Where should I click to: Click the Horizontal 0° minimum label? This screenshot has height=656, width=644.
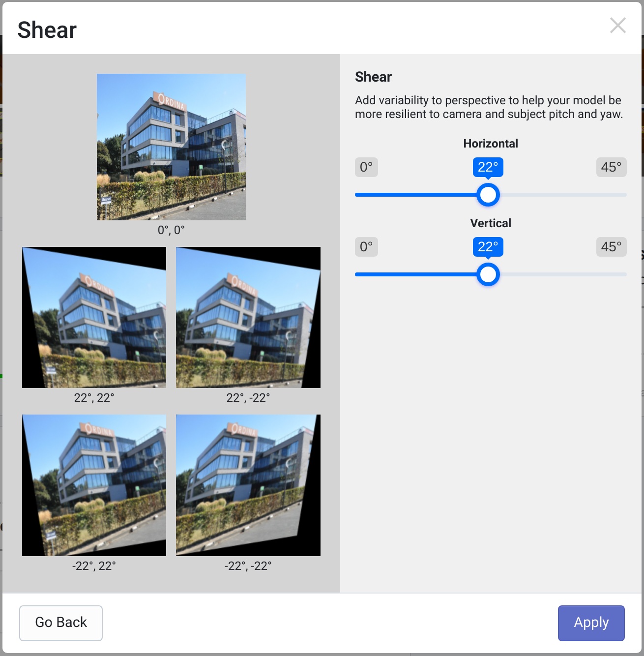click(x=366, y=167)
